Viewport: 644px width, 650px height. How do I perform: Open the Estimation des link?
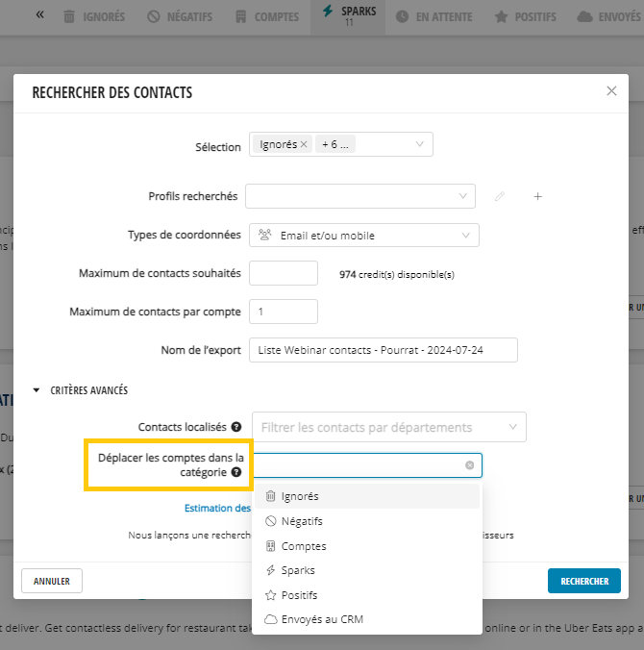pyautogui.click(x=217, y=508)
